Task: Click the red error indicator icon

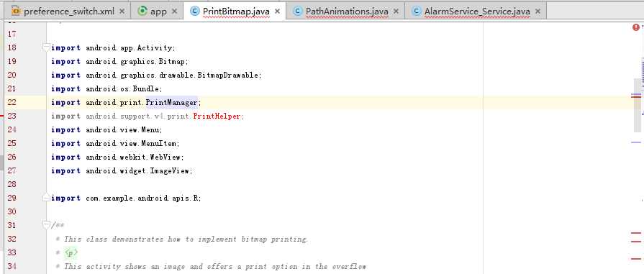Action: [636, 27]
